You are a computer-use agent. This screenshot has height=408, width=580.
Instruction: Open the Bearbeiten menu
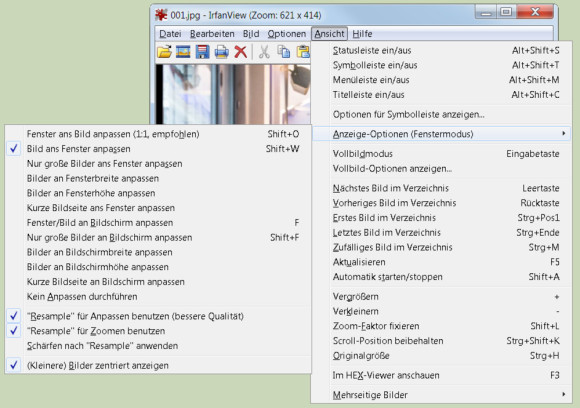212,34
